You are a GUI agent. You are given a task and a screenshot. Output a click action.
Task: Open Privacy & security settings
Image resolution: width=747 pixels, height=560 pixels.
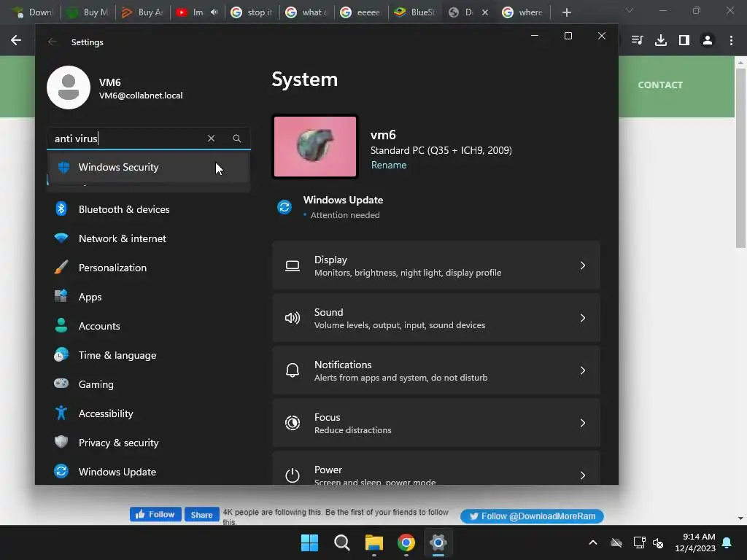149,443
